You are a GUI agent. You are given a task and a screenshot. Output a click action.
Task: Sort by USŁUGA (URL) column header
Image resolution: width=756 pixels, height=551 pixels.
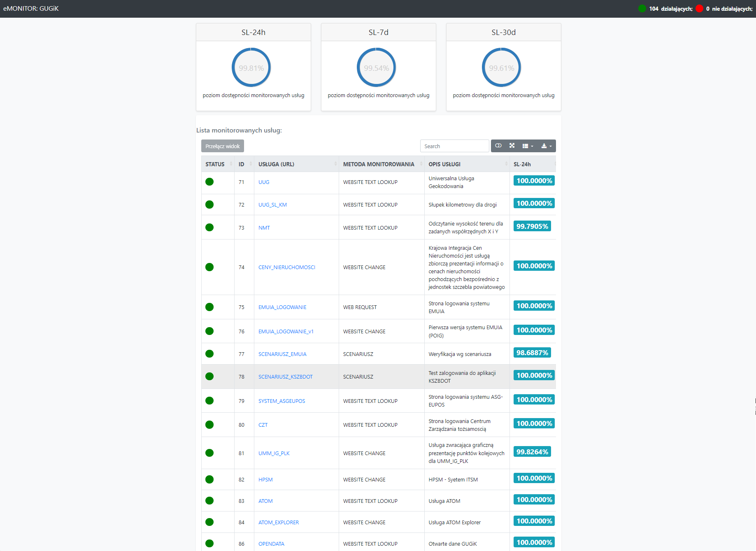click(x=296, y=164)
